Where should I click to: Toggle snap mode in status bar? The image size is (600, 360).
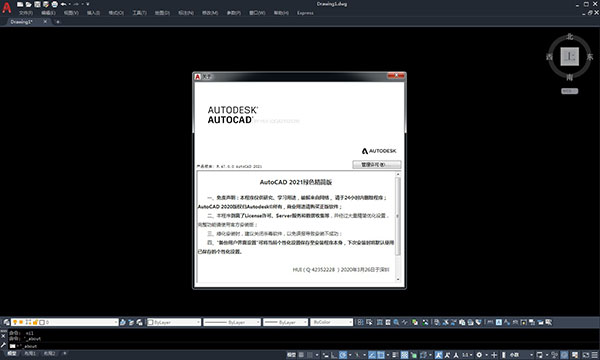[x=310, y=355]
